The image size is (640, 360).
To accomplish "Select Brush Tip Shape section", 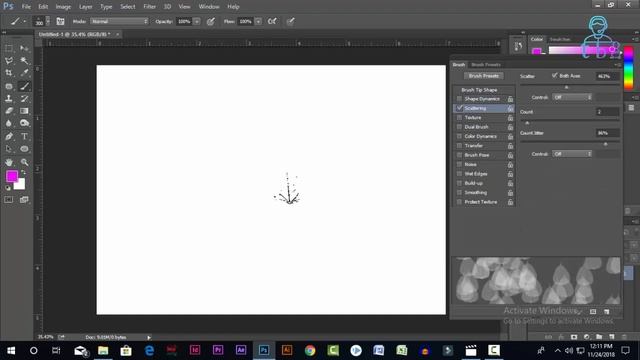I will [479, 90].
